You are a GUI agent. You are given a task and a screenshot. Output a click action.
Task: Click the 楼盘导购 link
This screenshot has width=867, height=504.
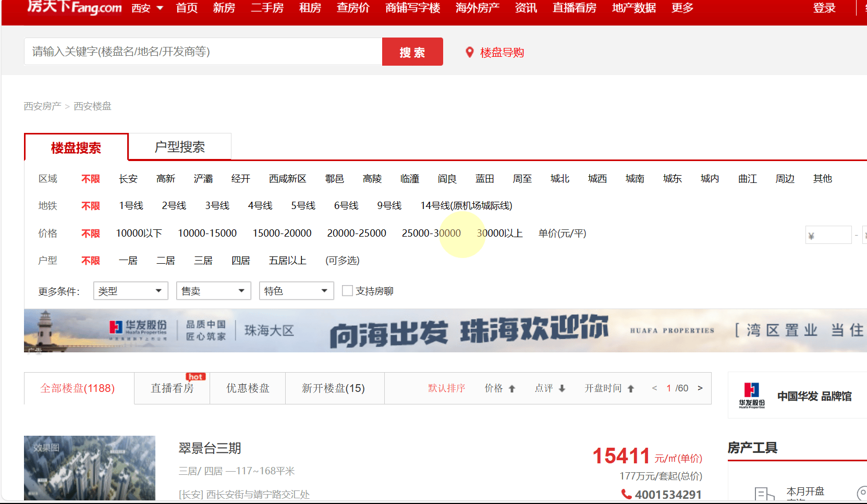[x=502, y=53]
